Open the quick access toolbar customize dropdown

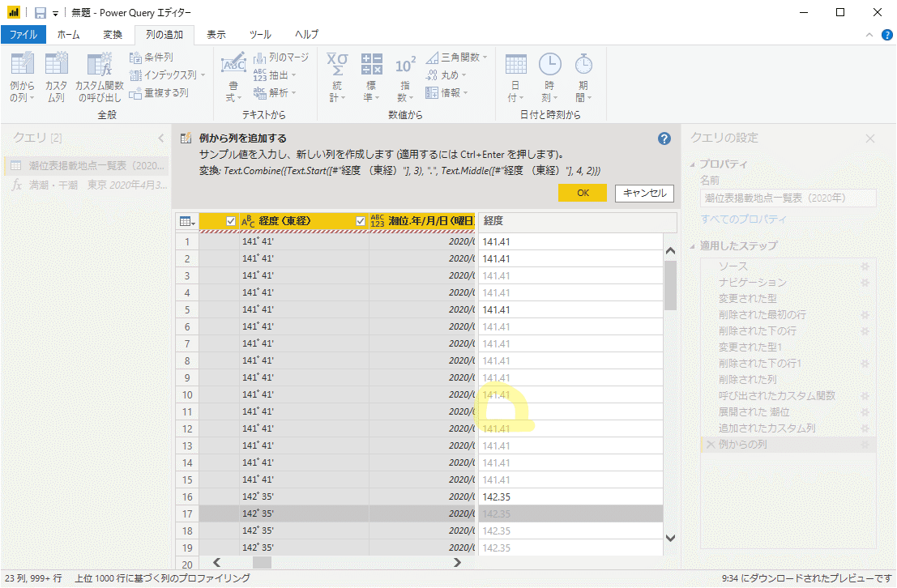point(55,13)
